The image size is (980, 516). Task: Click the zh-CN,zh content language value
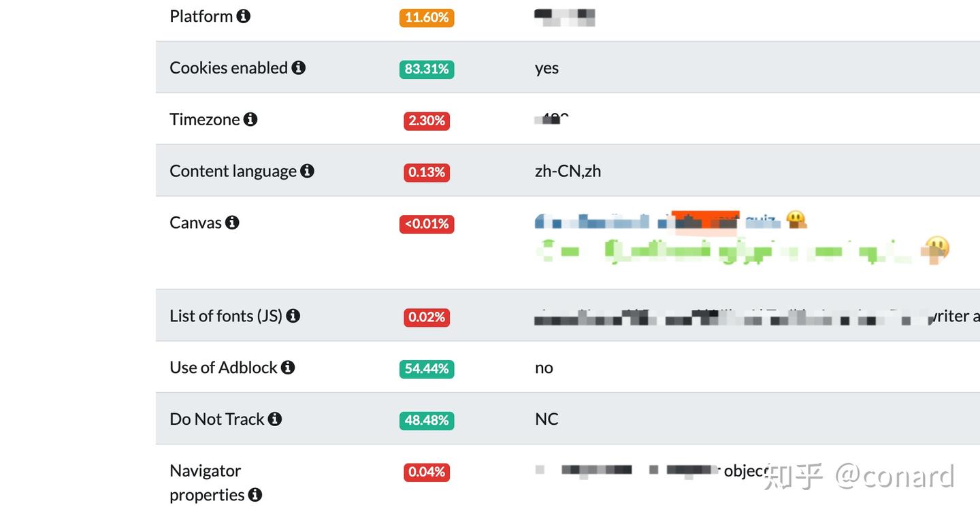568,171
